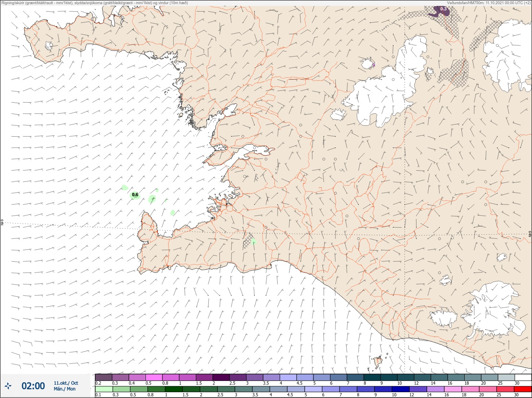Click the four-point compass icon beside the time
This screenshot has width=532, height=398.
pyautogui.click(x=8, y=386)
